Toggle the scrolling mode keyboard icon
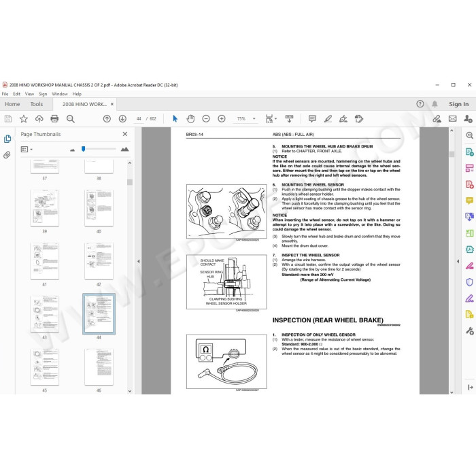Image resolution: width=476 pixels, height=476 pixels. click(289, 119)
